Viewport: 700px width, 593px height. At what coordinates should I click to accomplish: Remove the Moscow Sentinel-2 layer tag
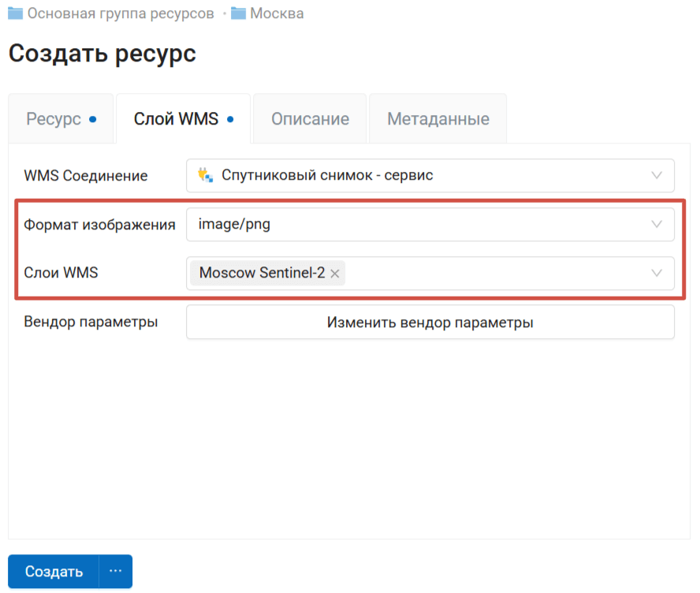(x=335, y=274)
